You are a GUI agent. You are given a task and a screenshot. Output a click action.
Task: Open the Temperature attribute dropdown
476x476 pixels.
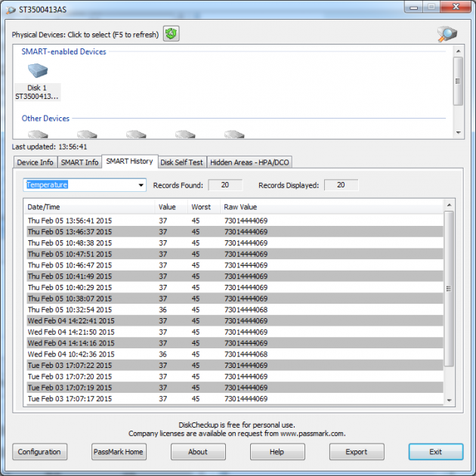(x=85, y=185)
